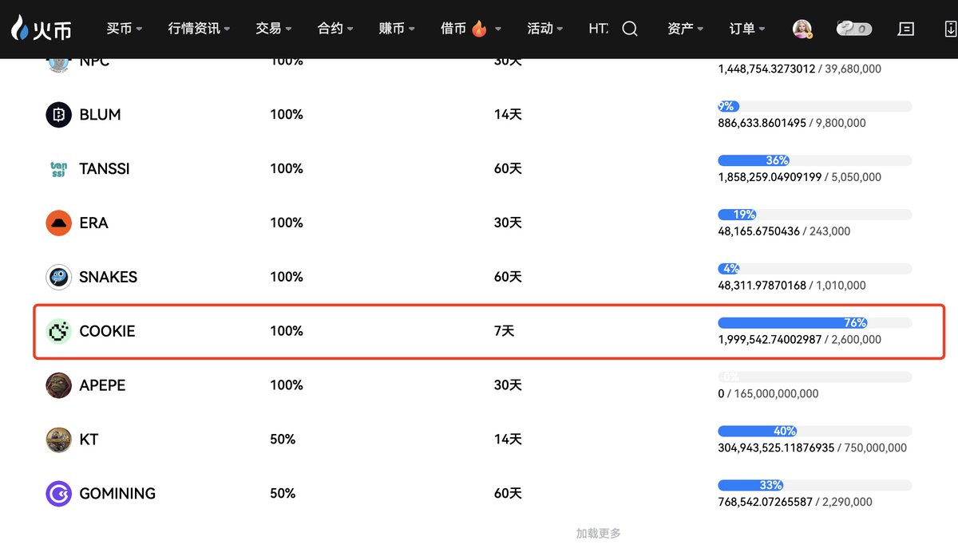Click the GOMINING 33% progress bar
The height and width of the screenshot is (560, 958).
click(815, 485)
